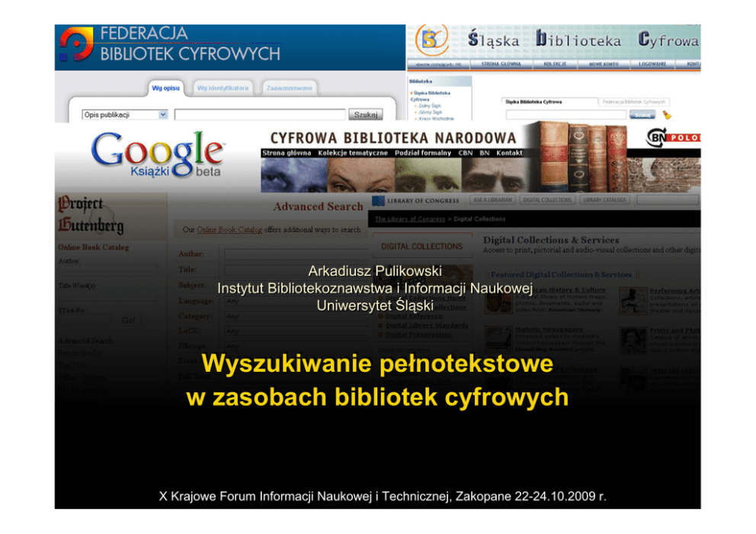Click the Federacja search text field
The width and height of the screenshot is (756, 534).
259,115
